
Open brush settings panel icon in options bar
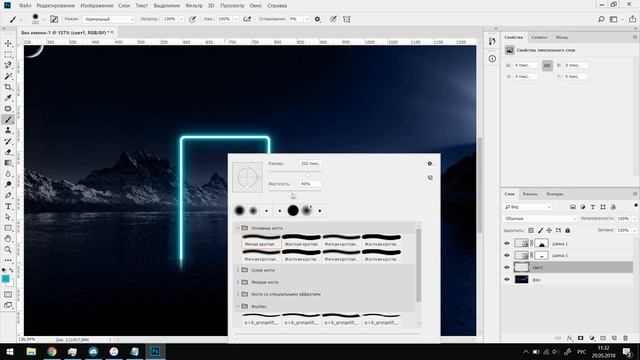click(x=54, y=19)
